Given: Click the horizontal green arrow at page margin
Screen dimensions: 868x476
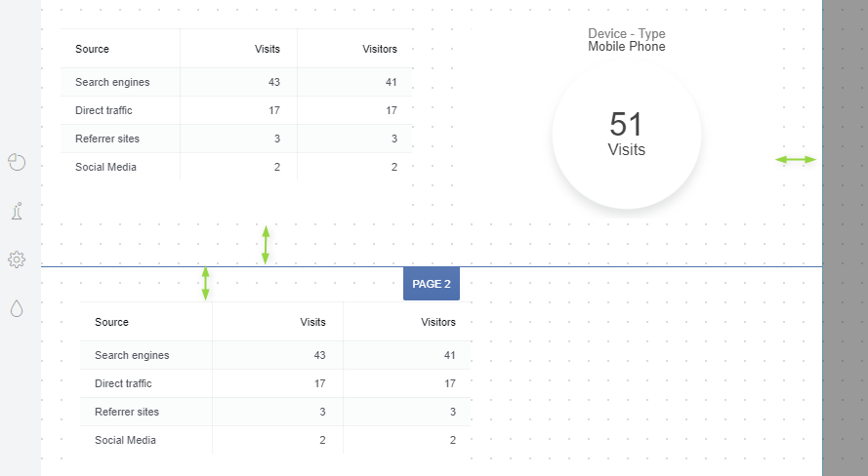Looking at the screenshot, I should pos(795,159).
